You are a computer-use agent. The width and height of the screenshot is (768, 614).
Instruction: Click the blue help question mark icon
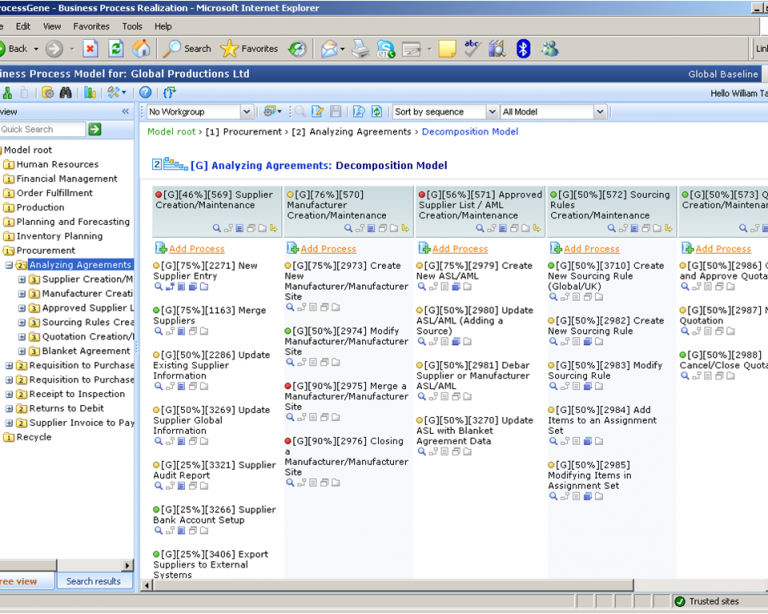(x=145, y=93)
